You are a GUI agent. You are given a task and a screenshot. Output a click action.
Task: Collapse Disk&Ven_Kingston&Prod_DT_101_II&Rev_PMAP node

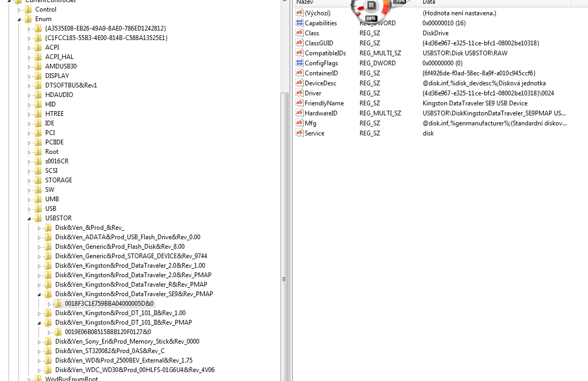pos(39,323)
